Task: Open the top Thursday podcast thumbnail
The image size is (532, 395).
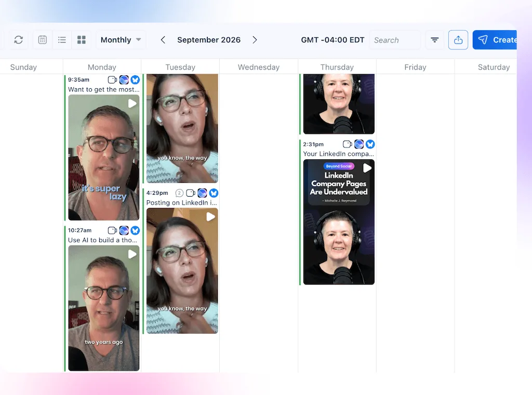Action: coord(339,104)
